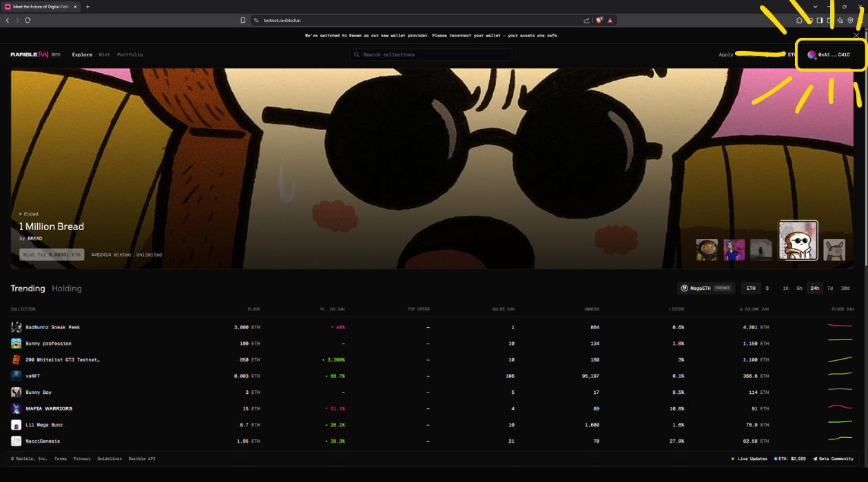
Task: Toggle the browser sidebar panel icon
Action: coord(819,21)
